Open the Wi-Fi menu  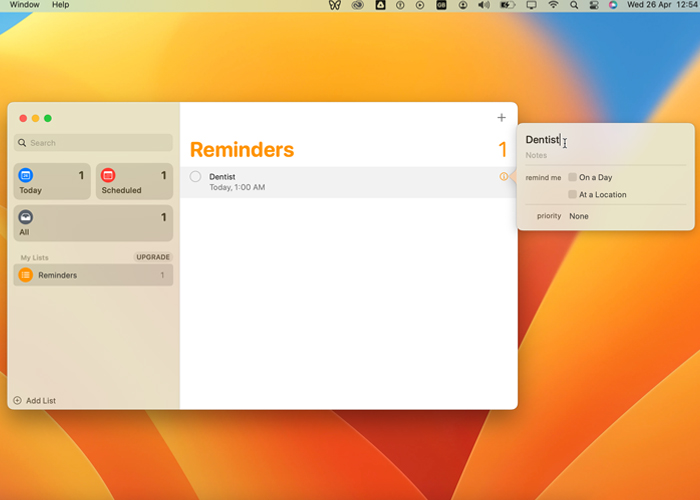pyautogui.click(x=553, y=5)
